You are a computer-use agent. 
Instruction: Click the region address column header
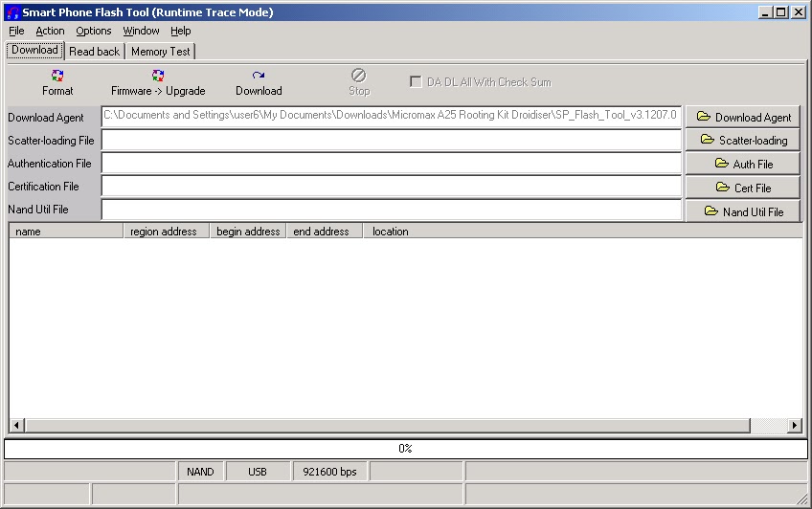click(167, 232)
